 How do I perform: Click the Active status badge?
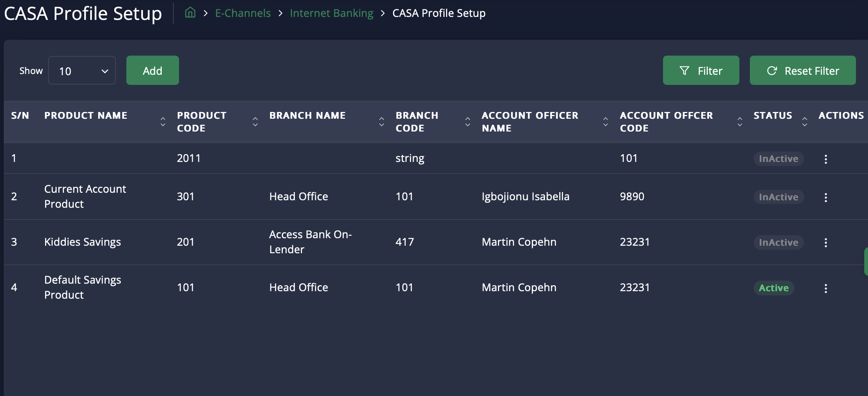[774, 288]
